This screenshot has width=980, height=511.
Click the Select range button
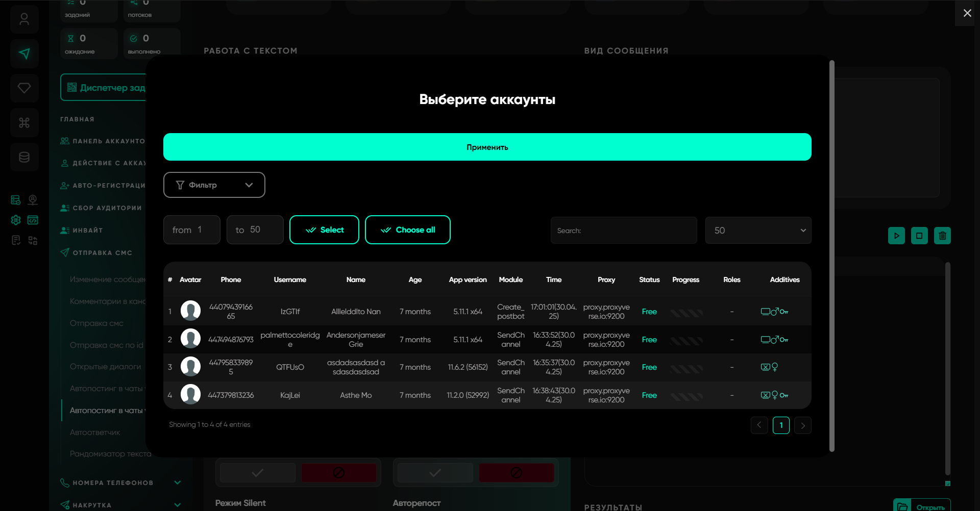coord(324,230)
